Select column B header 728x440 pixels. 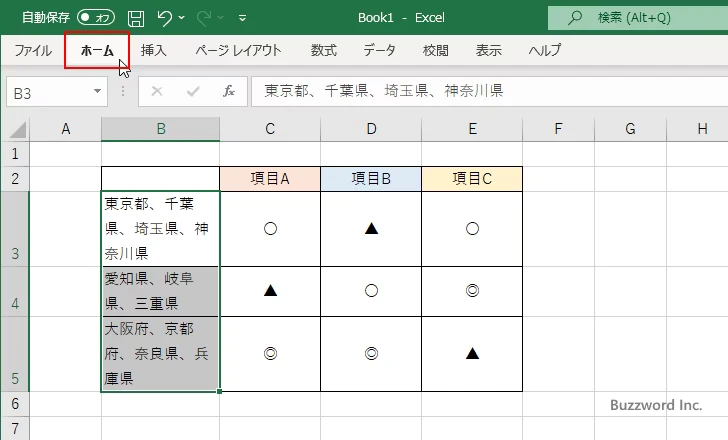[161, 129]
